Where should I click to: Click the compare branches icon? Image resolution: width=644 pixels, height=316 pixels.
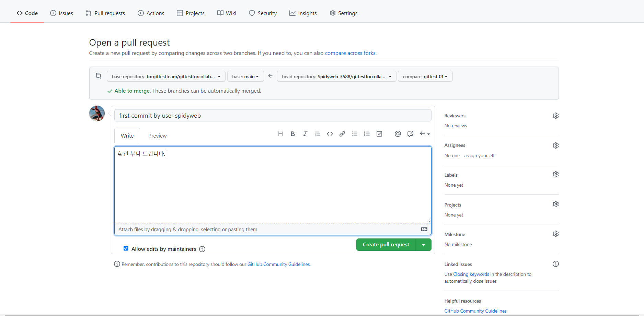[x=99, y=76]
